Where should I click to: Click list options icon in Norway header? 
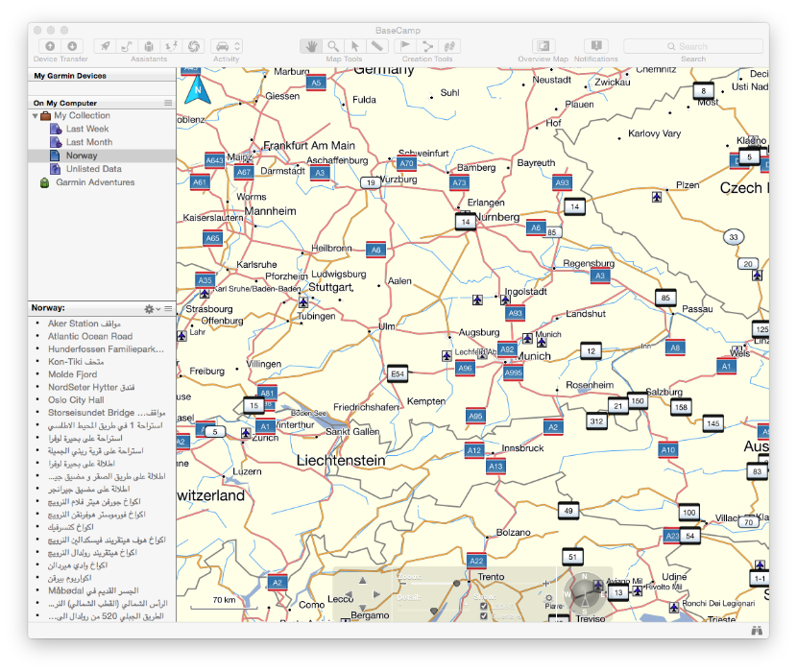click(168, 308)
